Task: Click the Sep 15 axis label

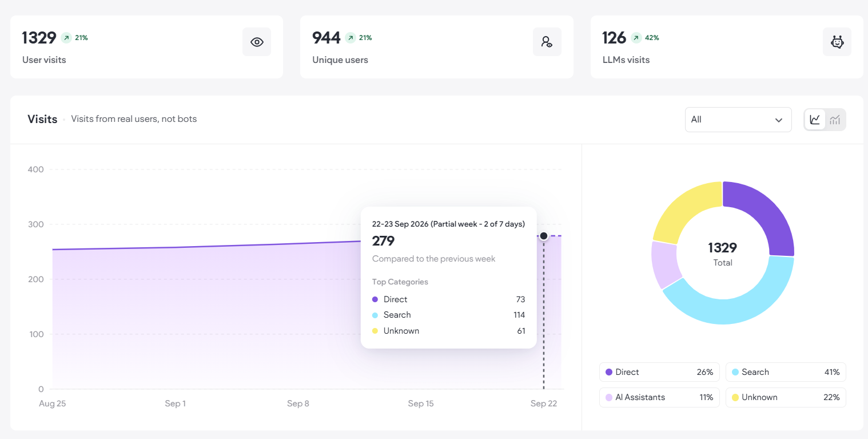Action: [421, 404]
